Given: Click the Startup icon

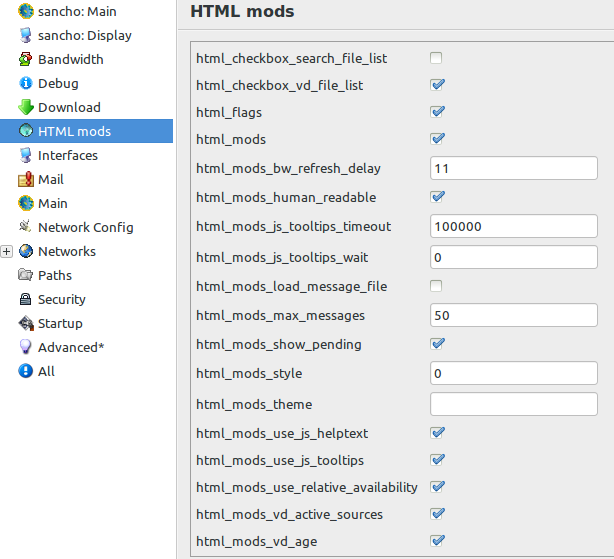Looking at the screenshot, I should (26, 323).
